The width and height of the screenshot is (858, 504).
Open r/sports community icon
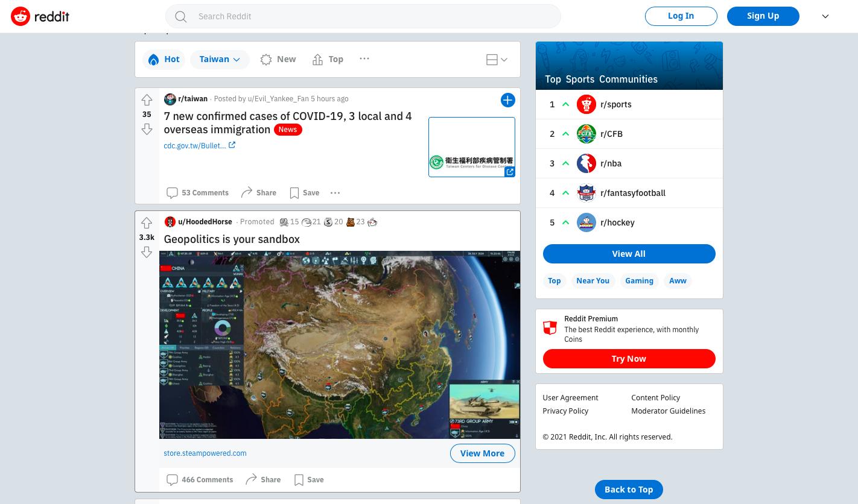(586, 104)
